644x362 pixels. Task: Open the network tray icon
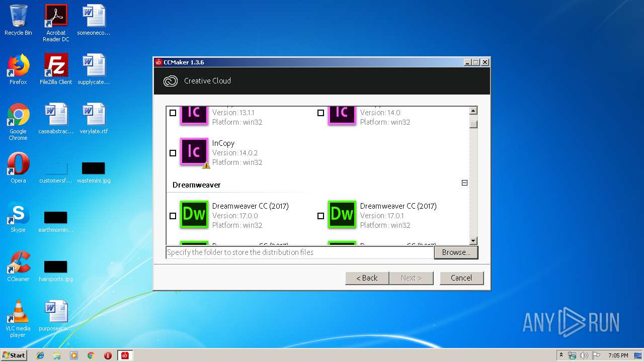click(572, 355)
